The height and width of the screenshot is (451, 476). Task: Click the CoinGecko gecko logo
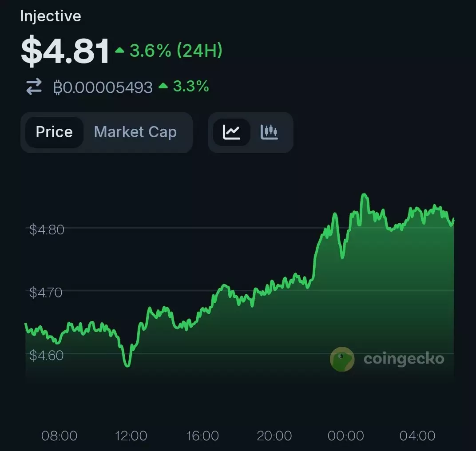click(342, 359)
